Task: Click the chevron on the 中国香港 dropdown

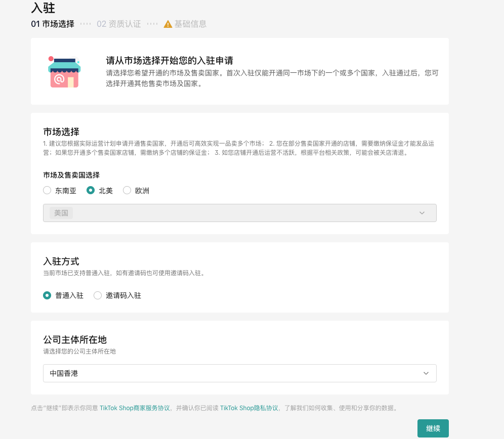Action: coord(426,373)
